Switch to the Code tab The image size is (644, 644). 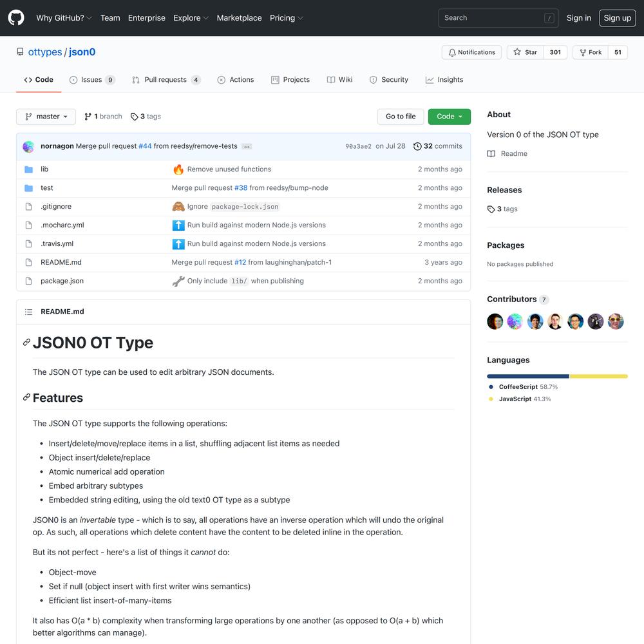click(x=39, y=80)
